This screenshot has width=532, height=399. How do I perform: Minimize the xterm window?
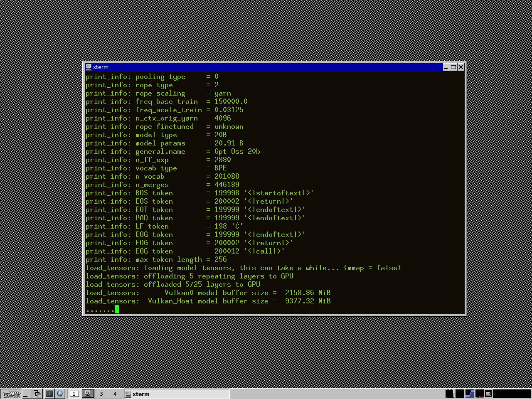(446, 67)
